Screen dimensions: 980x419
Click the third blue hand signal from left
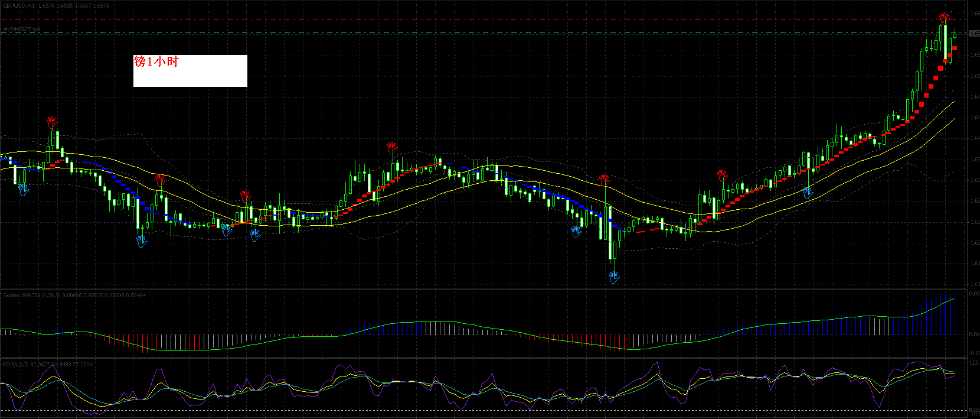227,230
